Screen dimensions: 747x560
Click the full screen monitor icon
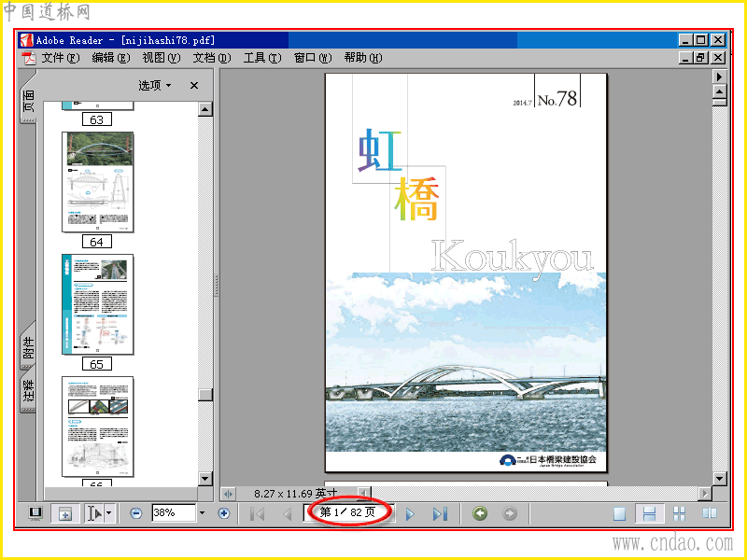tap(35, 513)
